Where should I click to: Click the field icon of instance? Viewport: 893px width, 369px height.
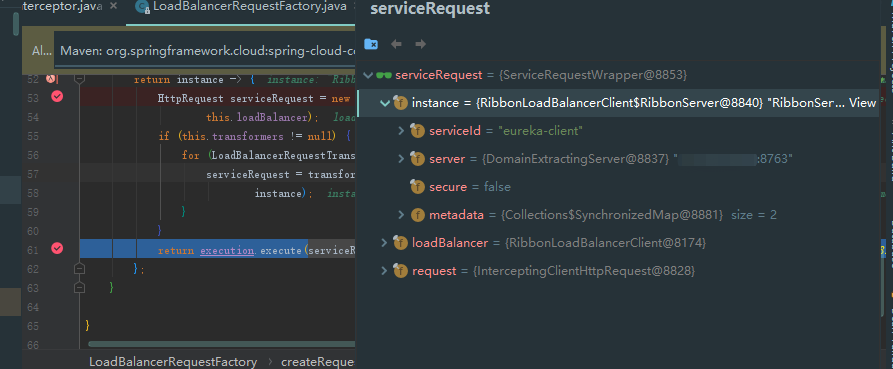click(x=400, y=102)
